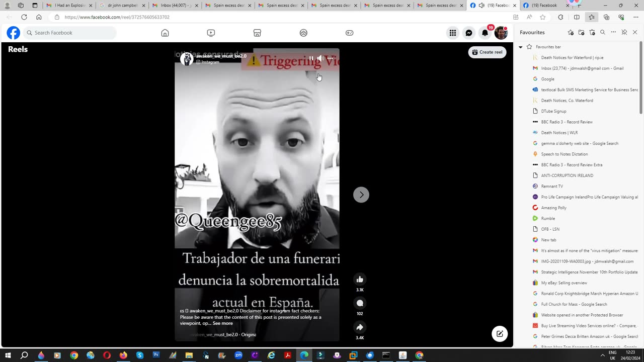Screen dimensions: 644x362
Task: Open Messenger chats
Action: pos(469,33)
